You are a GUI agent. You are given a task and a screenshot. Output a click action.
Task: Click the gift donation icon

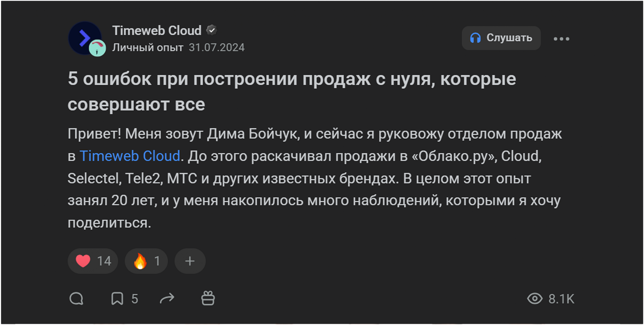coord(208,298)
